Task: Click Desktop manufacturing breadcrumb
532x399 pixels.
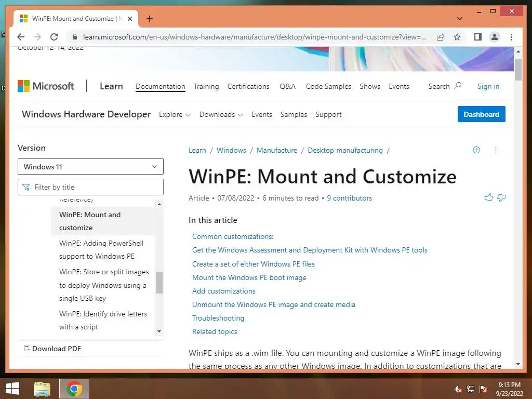Action: click(345, 150)
